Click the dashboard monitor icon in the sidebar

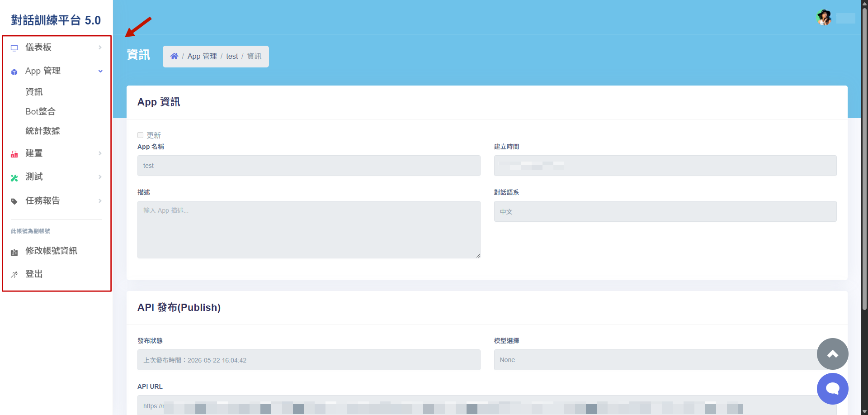[x=14, y=48]
